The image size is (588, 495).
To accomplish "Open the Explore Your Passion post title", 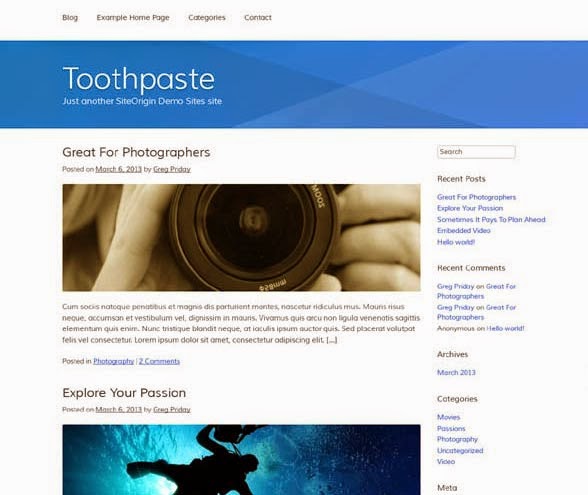I will click(x=124, y=393).
